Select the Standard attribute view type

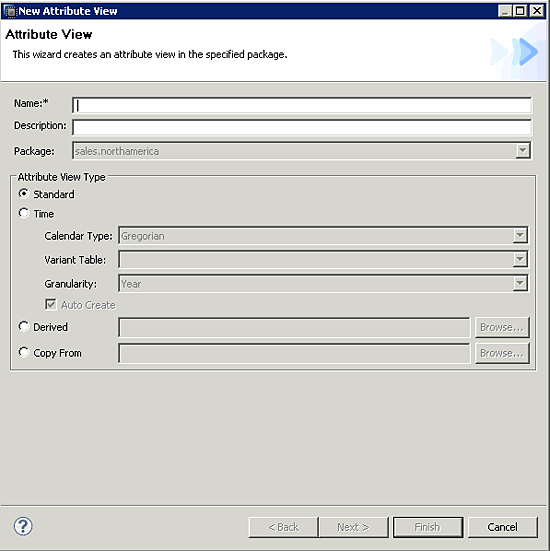[24, 194]
